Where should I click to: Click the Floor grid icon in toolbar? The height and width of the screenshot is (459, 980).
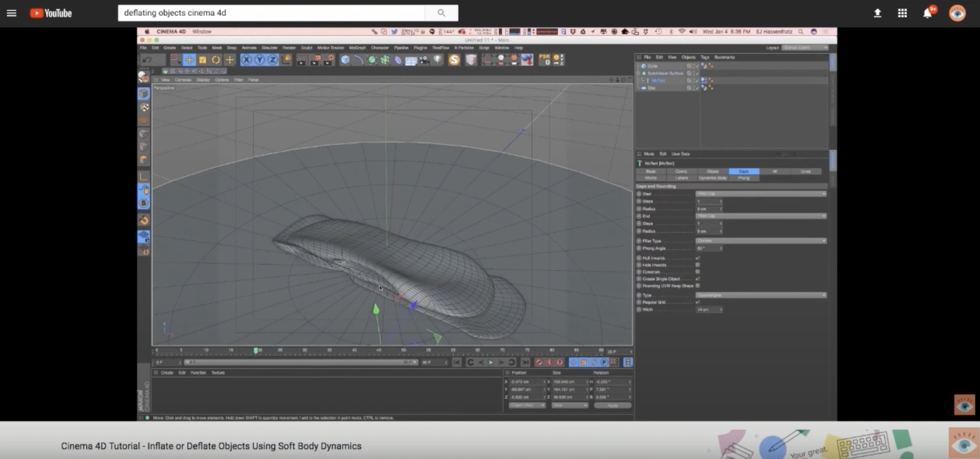[411, 60]
